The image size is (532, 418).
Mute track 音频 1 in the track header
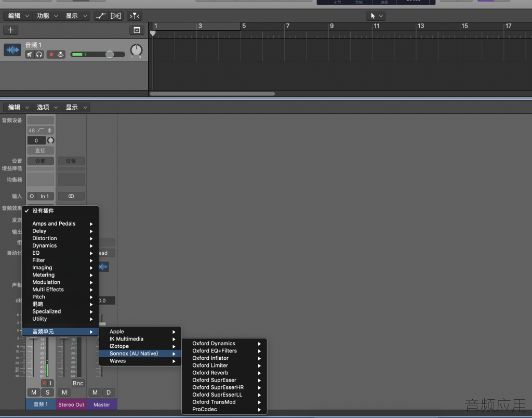(30, 55)
